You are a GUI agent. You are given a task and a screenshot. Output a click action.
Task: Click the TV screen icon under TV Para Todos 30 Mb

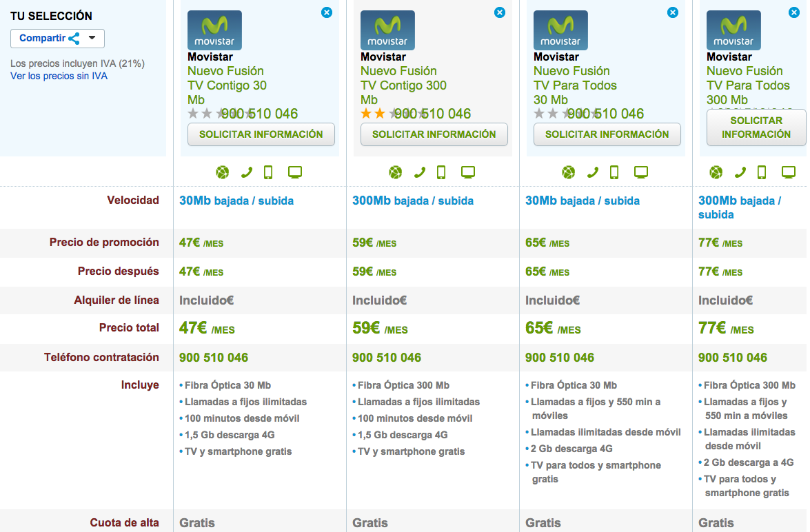[641, 172]
